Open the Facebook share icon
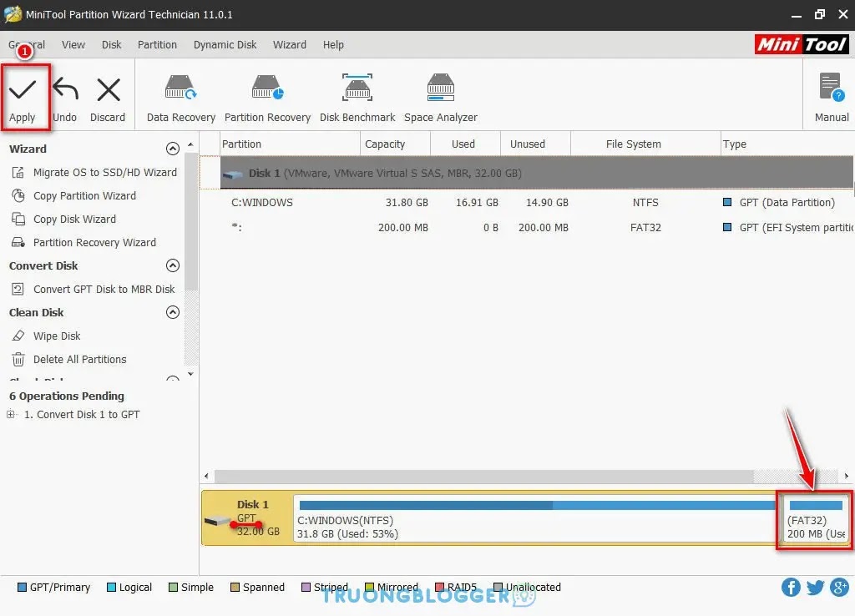This screenshot has width=855, height=616. pyautogui.click(x=791, y=587)
